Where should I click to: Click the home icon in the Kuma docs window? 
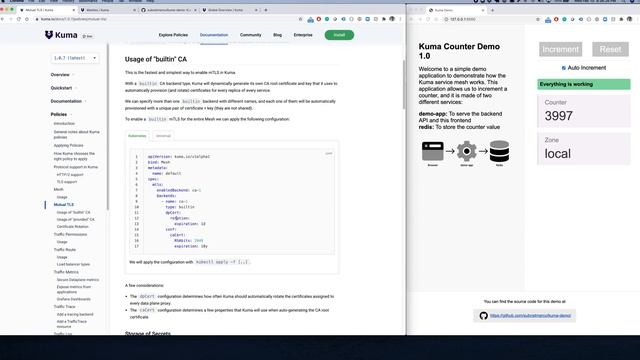[x=27, y=19]
